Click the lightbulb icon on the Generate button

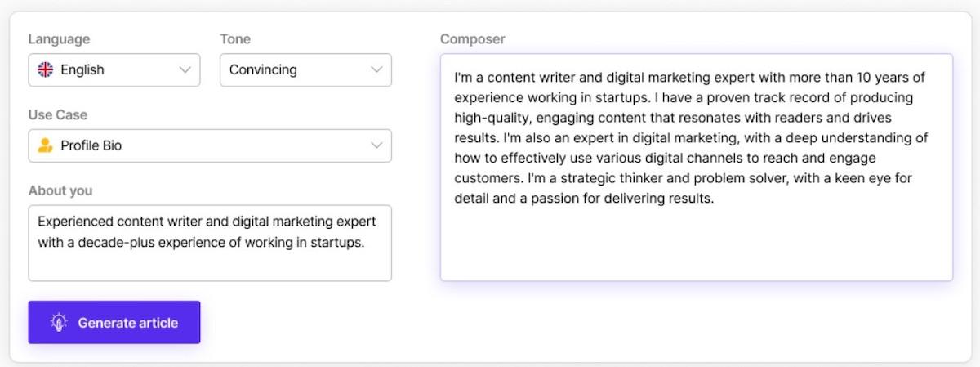point(58,323)
